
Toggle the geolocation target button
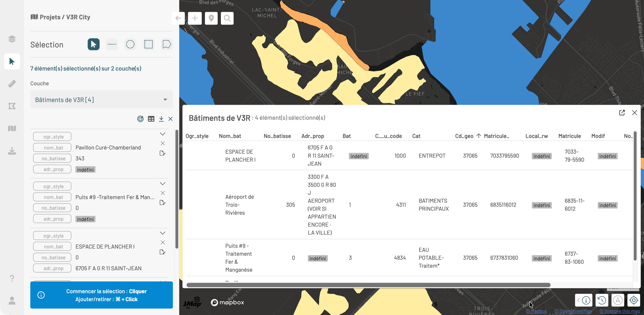pyautogui.click(x=634, y=300)
